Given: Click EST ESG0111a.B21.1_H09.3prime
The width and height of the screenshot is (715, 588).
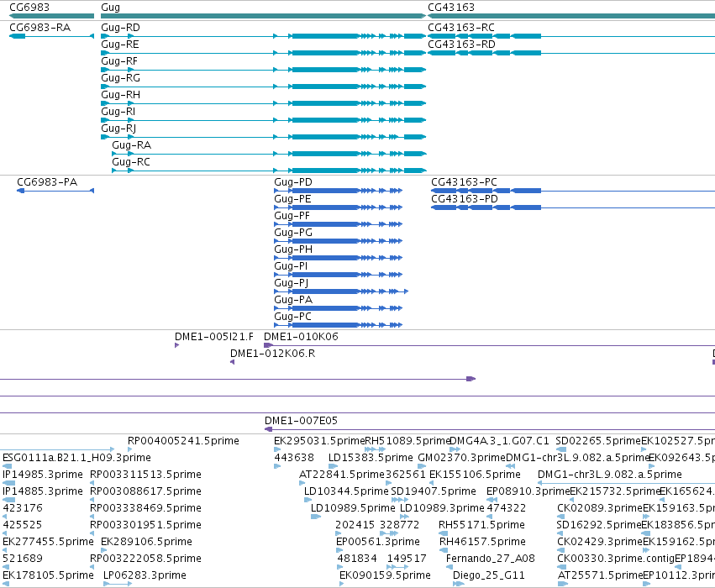Looking at the screenshot, I should [x=76, y=458].
